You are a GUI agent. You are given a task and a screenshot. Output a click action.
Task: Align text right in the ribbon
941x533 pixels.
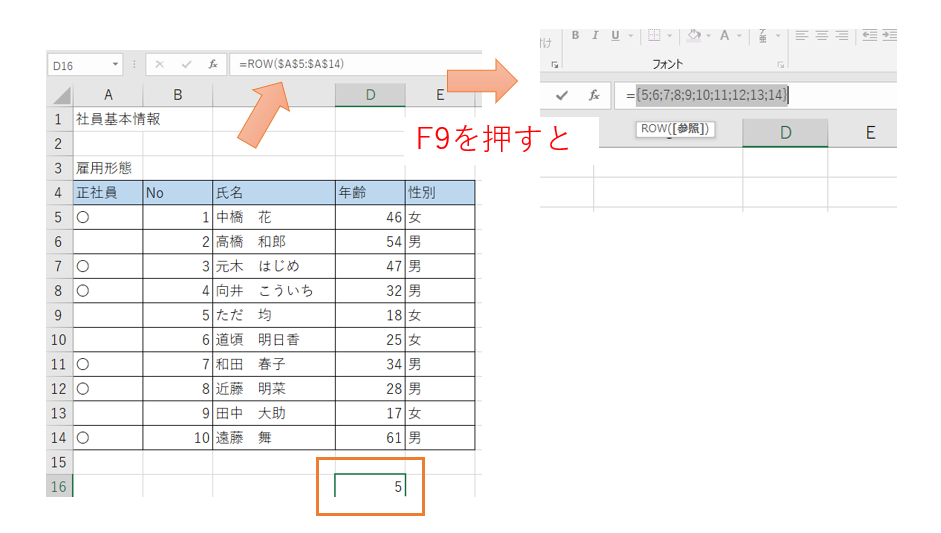tap(842, 35)
